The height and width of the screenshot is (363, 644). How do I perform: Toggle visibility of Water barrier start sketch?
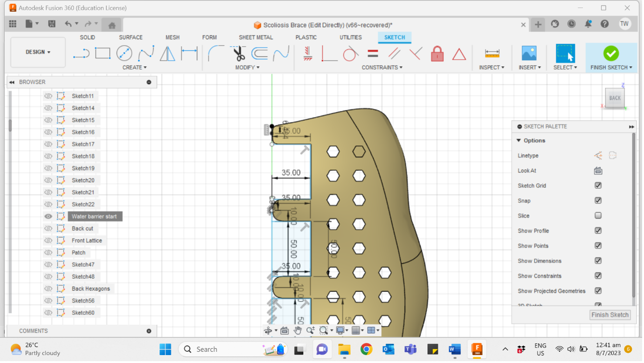click(48, 216)
